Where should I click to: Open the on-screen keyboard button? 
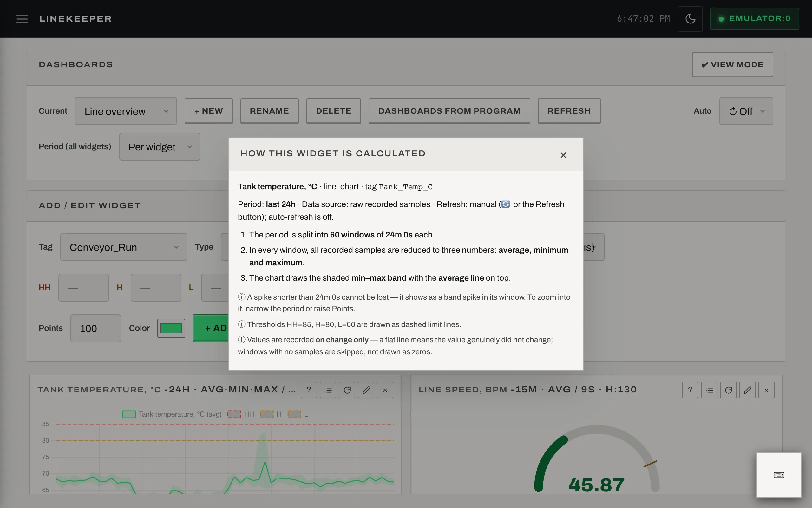coord(779,475)
